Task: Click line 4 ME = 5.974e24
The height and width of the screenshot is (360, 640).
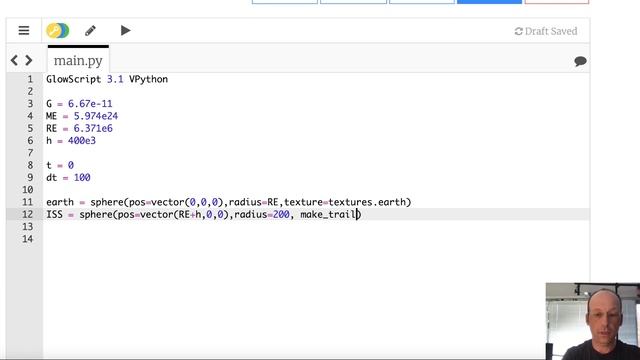Action: [82, 116]
